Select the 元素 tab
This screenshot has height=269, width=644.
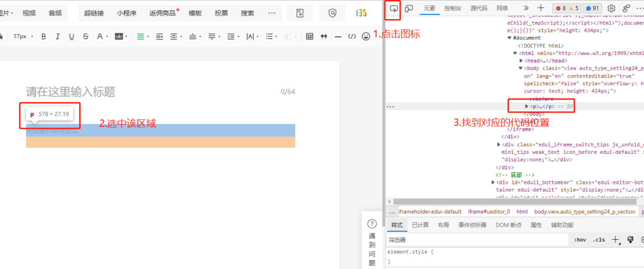[429, 8]
